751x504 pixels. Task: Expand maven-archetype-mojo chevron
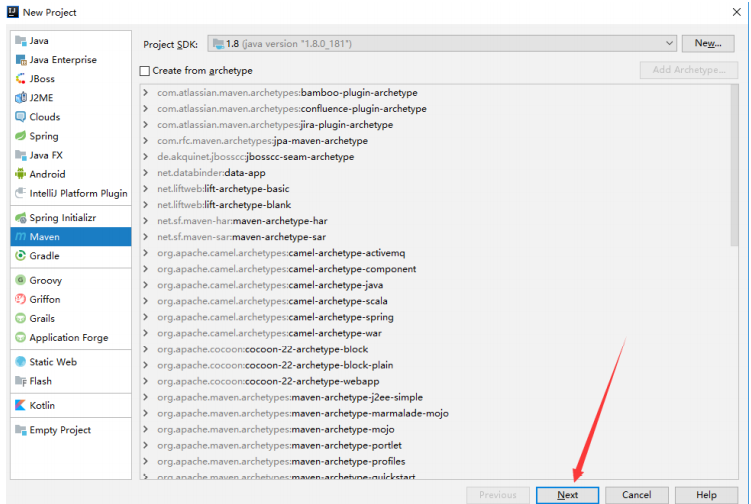tap(146, 429)
